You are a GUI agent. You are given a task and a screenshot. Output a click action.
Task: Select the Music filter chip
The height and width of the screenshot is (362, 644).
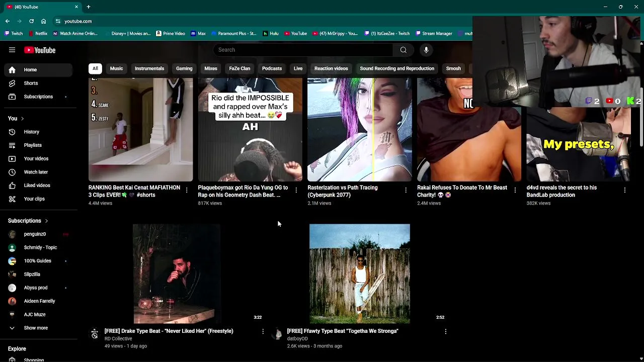click(x=116, y=68)
